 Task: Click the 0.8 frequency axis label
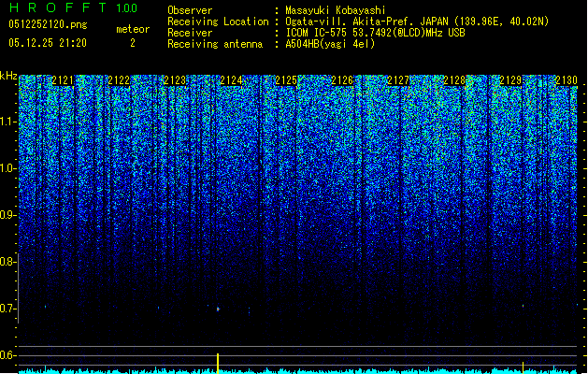click(x=7, y=262)
